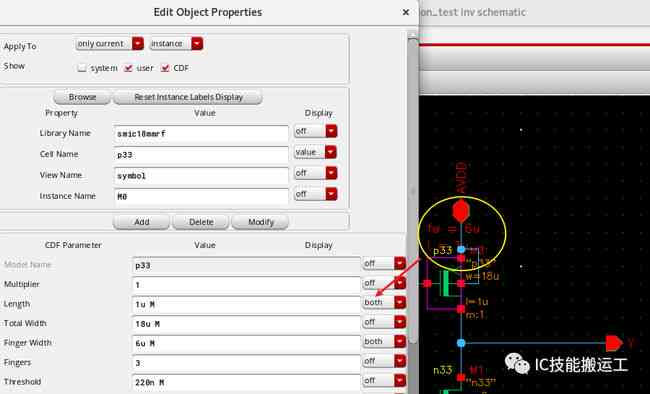Click the red output pin Y arrow
The width and height of the screenshot is (650, 394).
coord(614,343)
